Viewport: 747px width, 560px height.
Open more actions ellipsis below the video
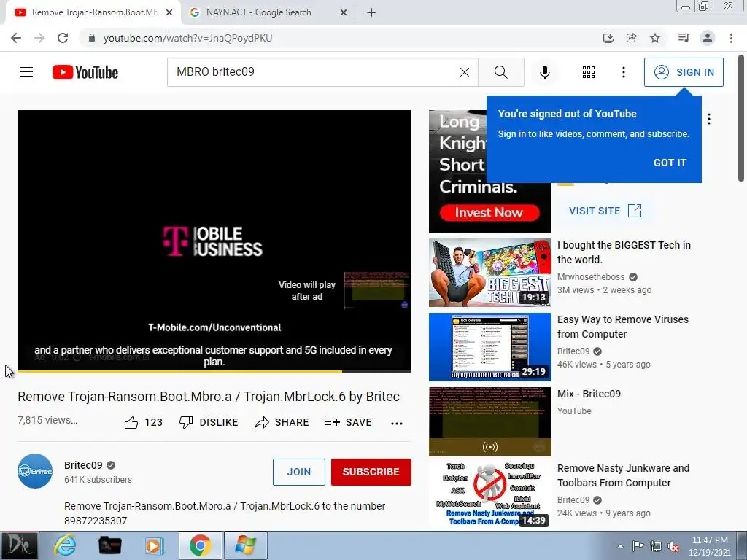pyautogui.click(x=397, y=423)
